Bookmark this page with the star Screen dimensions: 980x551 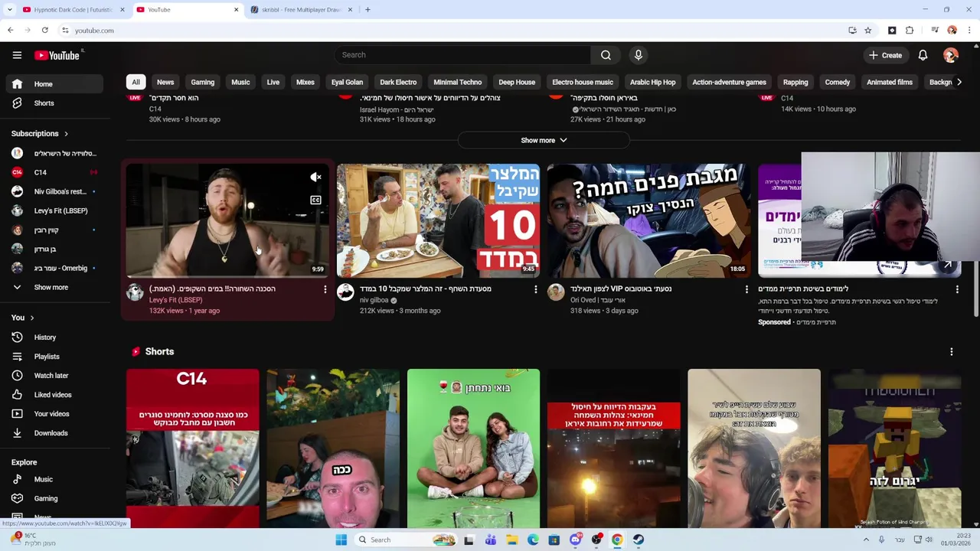(x=867, y=31)
